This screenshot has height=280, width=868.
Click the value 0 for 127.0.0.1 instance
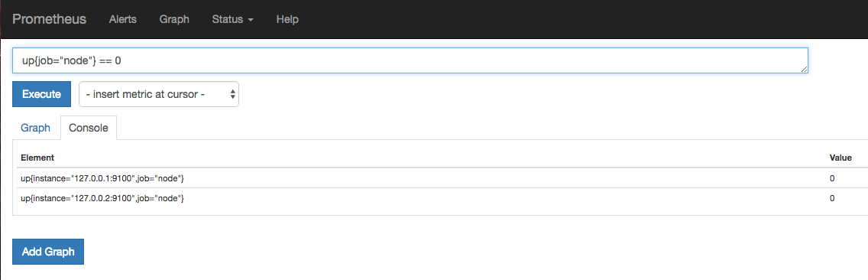coord(832,178)
